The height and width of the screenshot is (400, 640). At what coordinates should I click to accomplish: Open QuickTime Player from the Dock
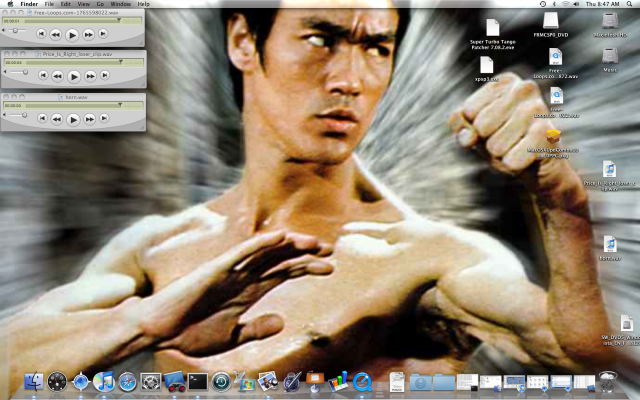[x=362, y=382]
